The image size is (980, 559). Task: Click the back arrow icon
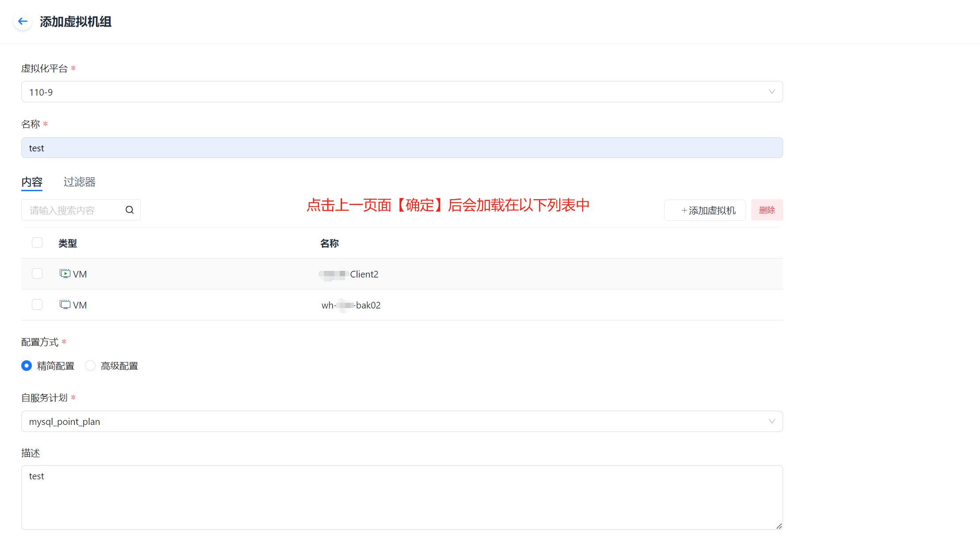point(23,21)
